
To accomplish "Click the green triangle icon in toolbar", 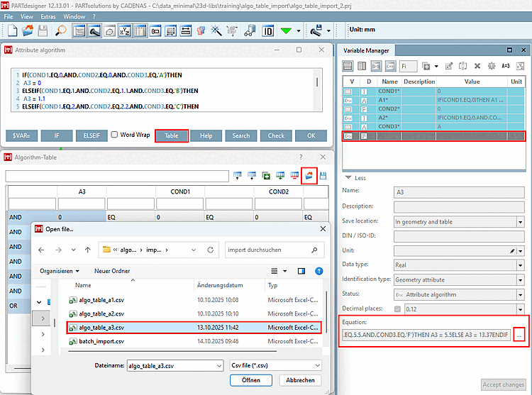I will (286, 31).
